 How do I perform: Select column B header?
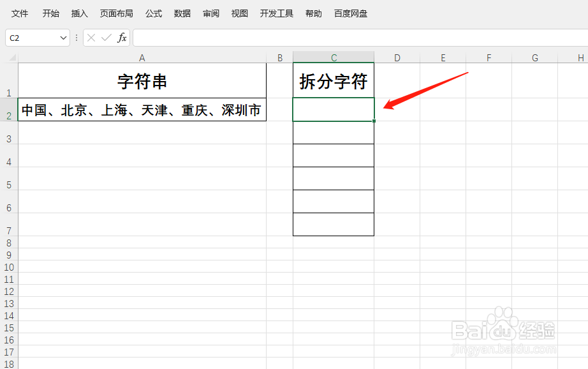click(280, 57)
